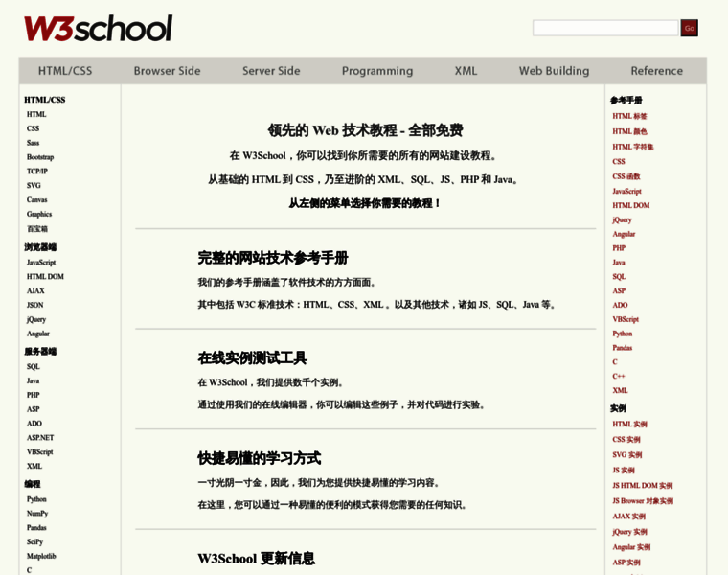Open jQuery tutorial in left sidebar

36,319
